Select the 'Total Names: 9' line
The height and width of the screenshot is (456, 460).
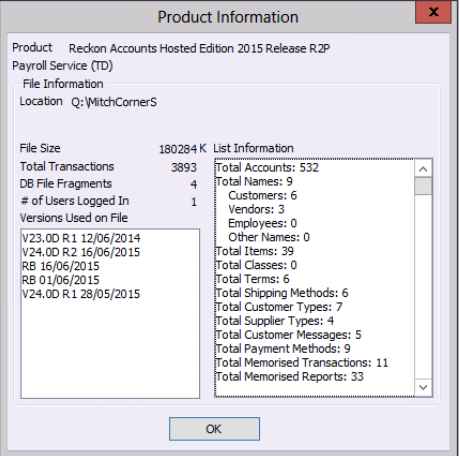coord(254,181)
